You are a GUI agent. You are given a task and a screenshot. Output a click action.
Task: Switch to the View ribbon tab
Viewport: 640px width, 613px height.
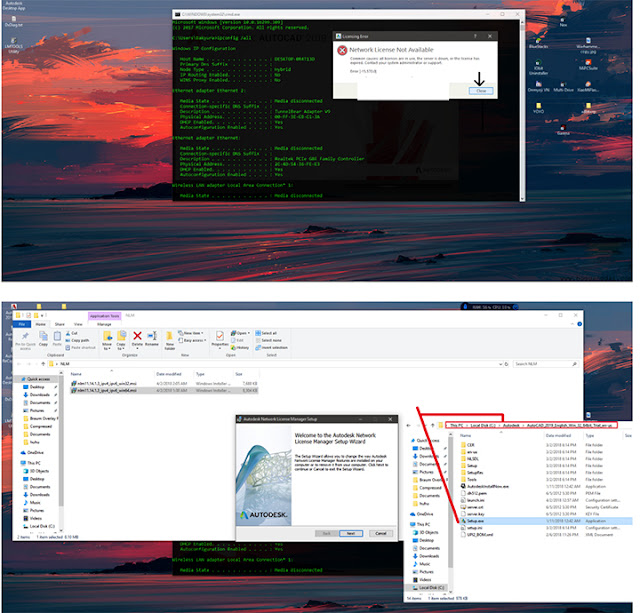pyautogui.click(x=78, y=324)
